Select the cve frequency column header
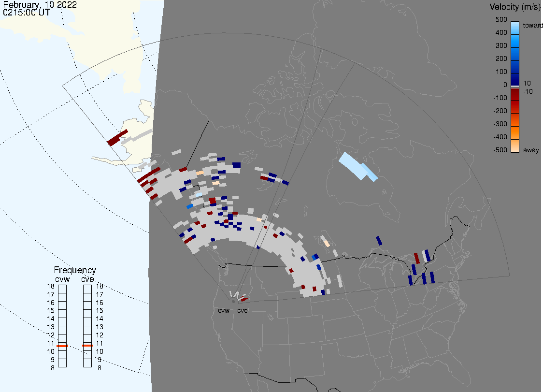This screenshot has height=392, width=543. [87, 279]
